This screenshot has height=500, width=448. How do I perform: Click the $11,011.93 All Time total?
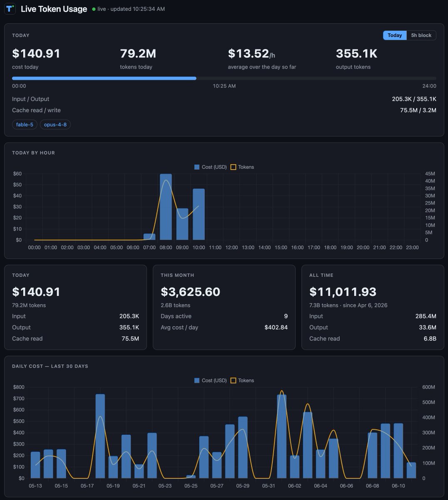(x=343, y=292)
